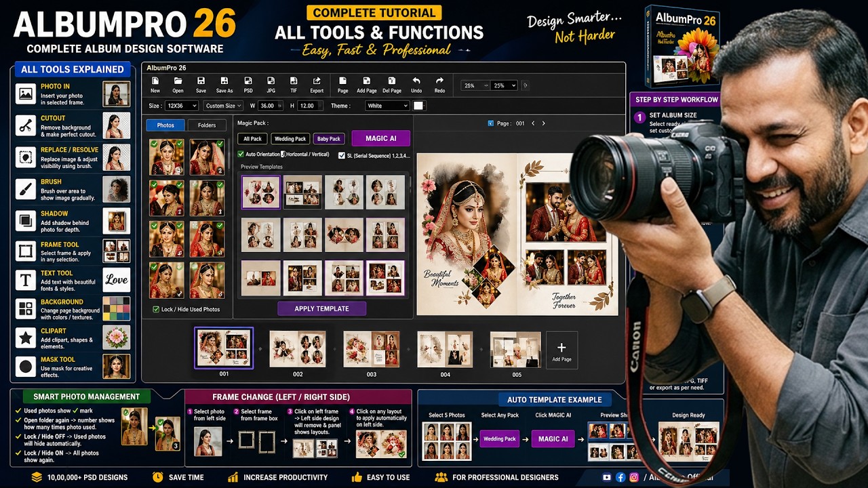Export as TIF from the toolbar
Image resolution: width=868 pixels, height=488 pixels.
point(293,81)
